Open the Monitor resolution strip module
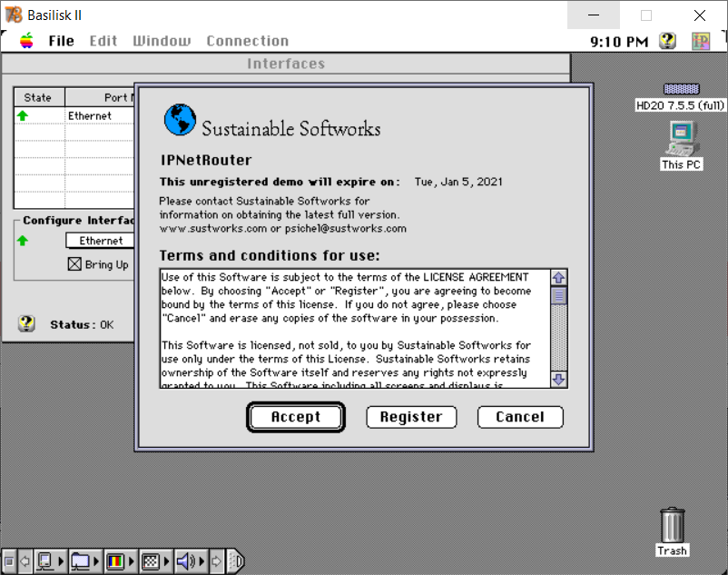 151,561
